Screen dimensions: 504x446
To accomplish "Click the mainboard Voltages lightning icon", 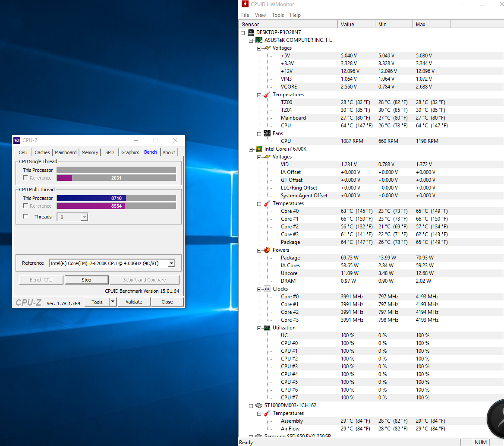I will coord(267,48).
